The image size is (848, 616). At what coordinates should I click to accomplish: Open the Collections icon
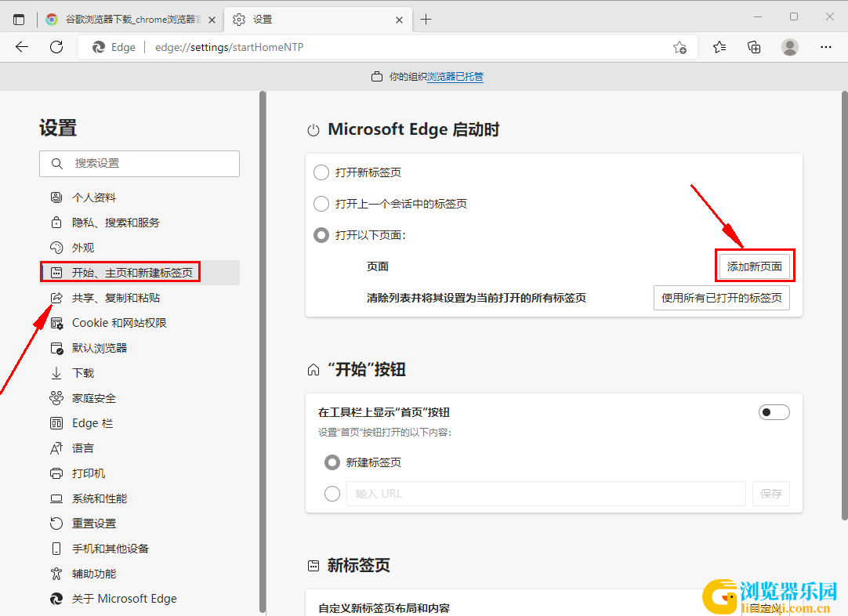(x=754, y=48)
